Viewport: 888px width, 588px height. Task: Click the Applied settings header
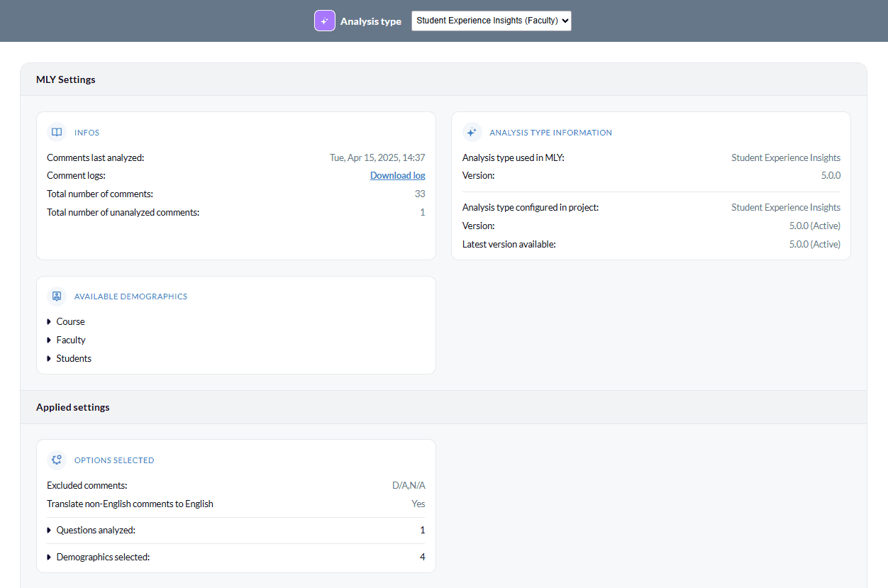pyautogui.click(x=73, y=407)
